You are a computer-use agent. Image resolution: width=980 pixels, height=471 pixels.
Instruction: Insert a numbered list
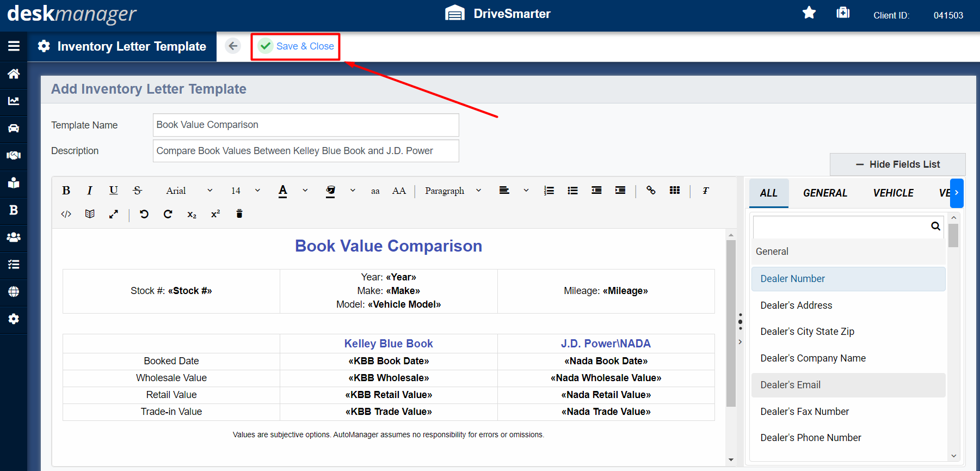tap(549, 191)
